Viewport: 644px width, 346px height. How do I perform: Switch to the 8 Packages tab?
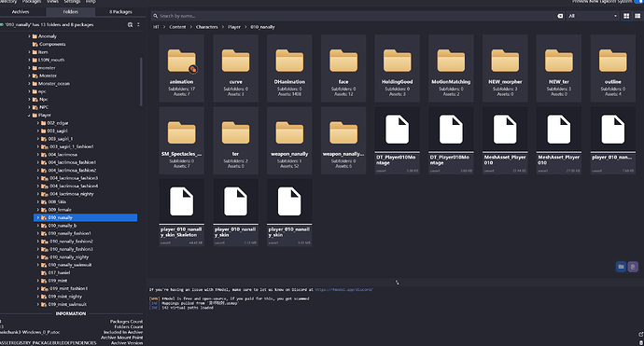pyautogui.click(x=120, y=12)
